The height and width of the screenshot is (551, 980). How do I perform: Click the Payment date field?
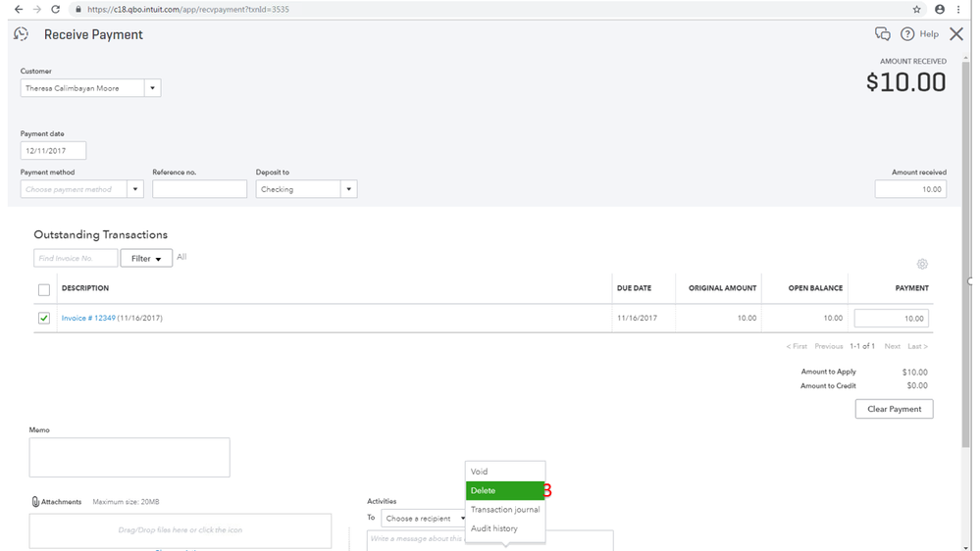53,151
